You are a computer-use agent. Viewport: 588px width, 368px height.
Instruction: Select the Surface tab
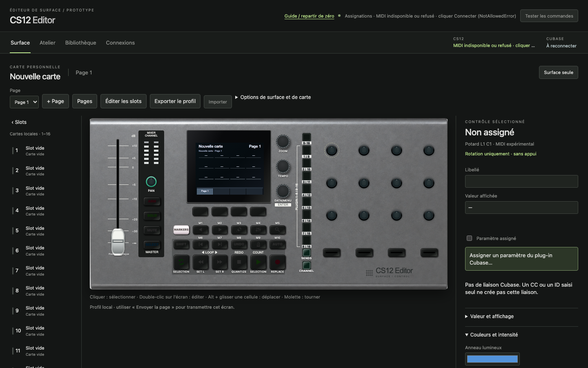coord(20,43)
